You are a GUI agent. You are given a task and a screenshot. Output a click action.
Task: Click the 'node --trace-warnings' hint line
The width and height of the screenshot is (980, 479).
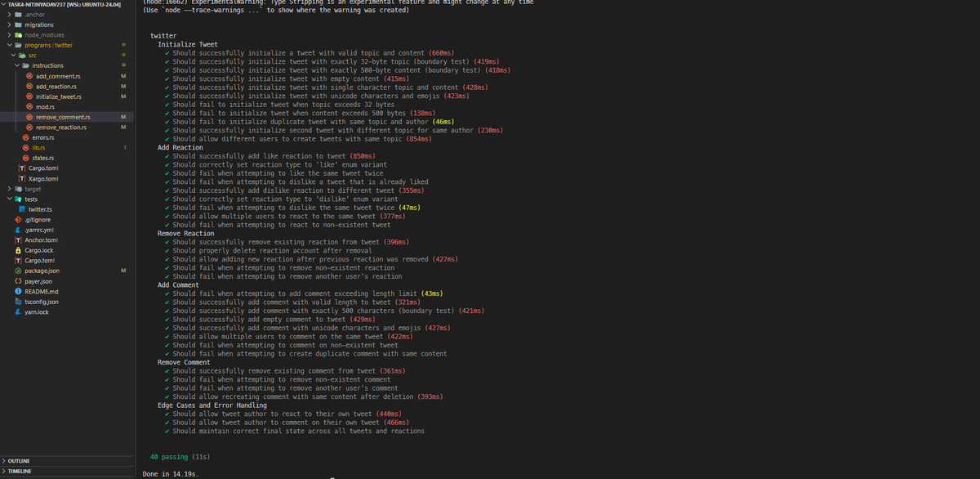275,11
